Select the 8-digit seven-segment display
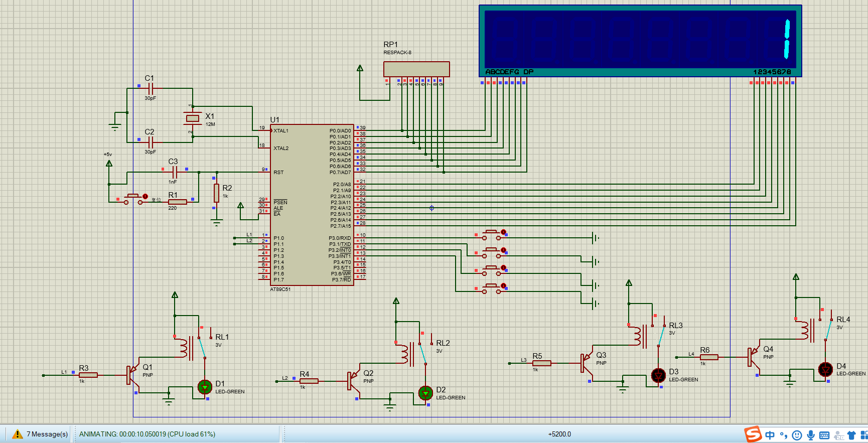This screenshot has height=443, width=868. (640, 41)
